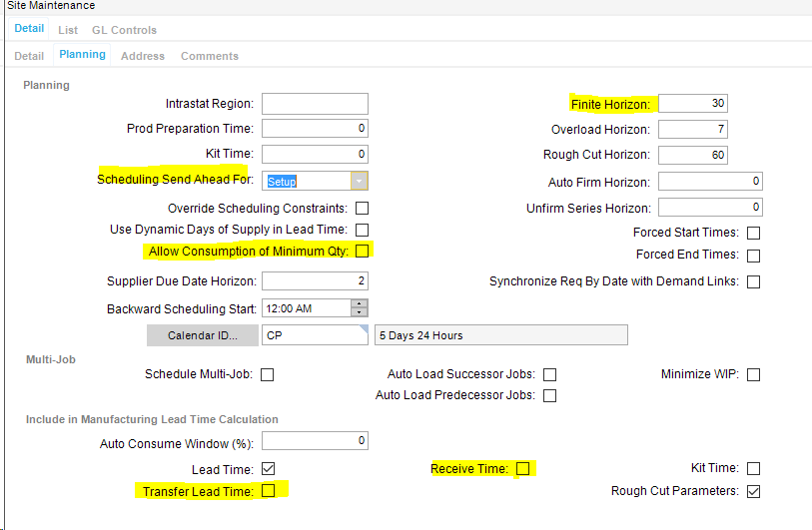The image size is (812, 530).
Task: Click the Planning Kit Time value field
Action: [x=315, y=154]
